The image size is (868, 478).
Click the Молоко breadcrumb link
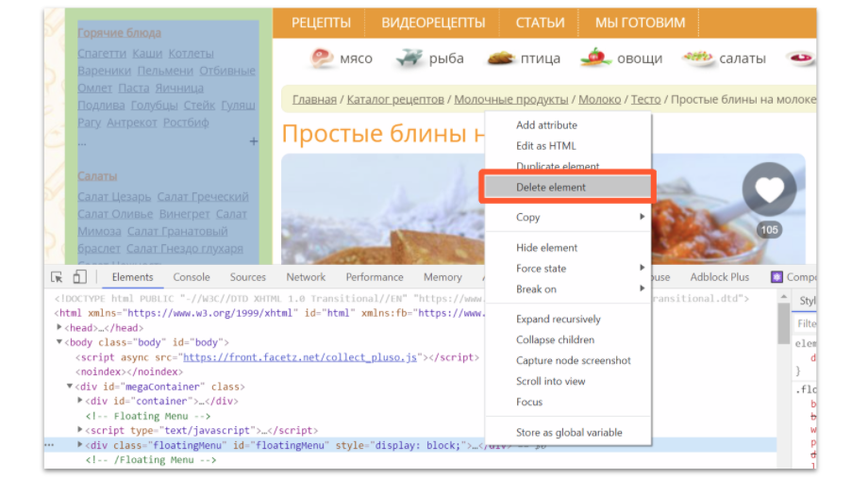pos(599,99)
